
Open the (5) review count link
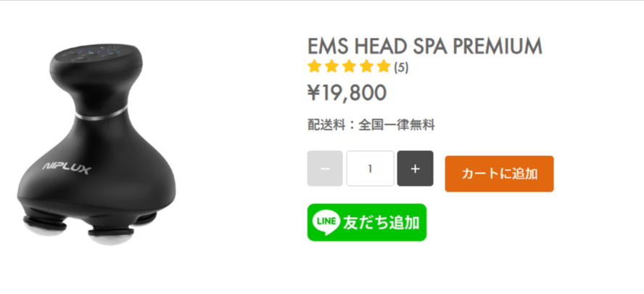(x=401, y=68)
